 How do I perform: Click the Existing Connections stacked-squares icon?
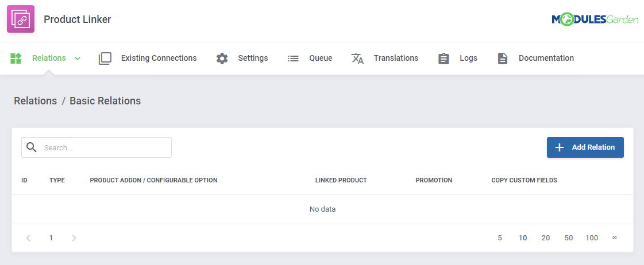click(105, 59)
